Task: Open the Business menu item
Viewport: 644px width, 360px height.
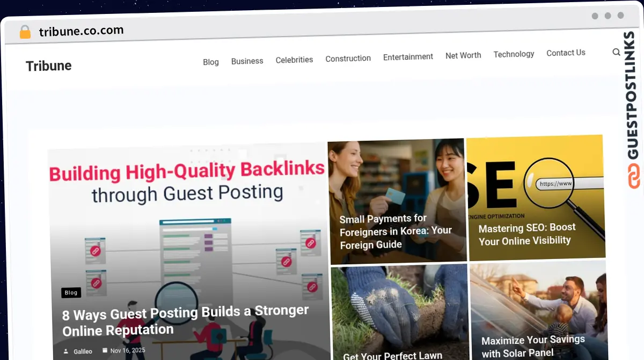Action: [247, 61]
